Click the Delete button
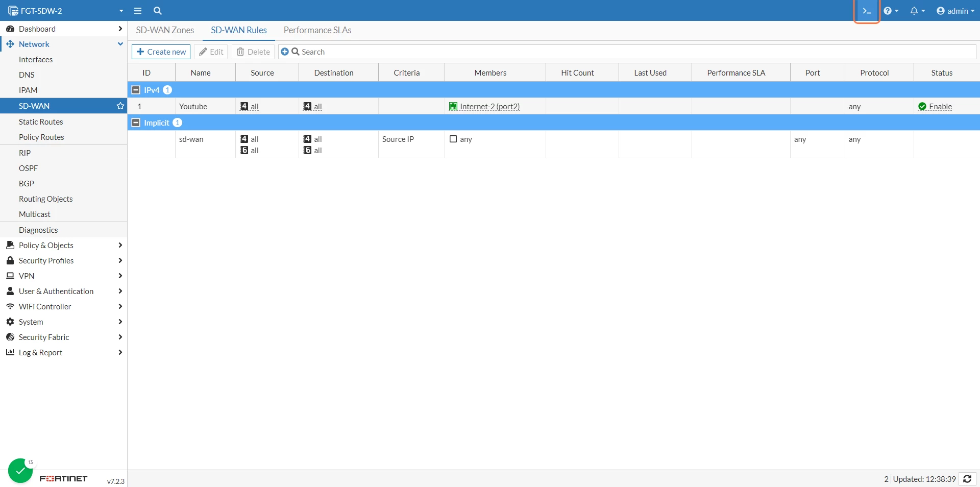This screenshot has width=980, height=487. click(254, 52)
